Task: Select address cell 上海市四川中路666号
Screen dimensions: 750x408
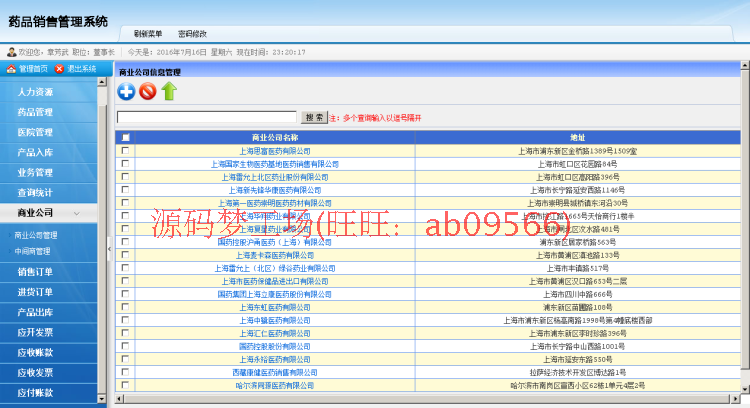Action: click(577, 294)
